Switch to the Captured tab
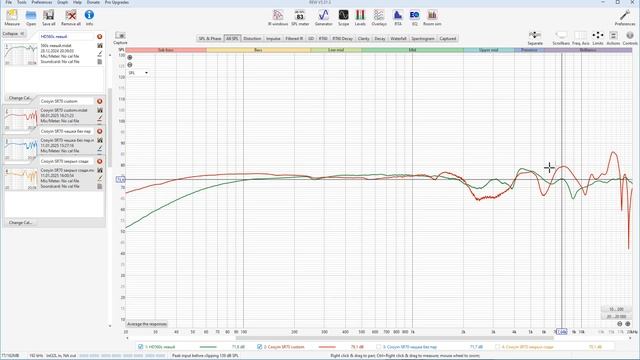The image size is (640, 360). 448,38
